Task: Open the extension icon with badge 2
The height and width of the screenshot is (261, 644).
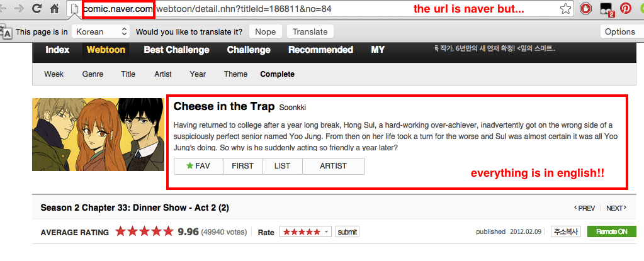Action: click(606, 9)
